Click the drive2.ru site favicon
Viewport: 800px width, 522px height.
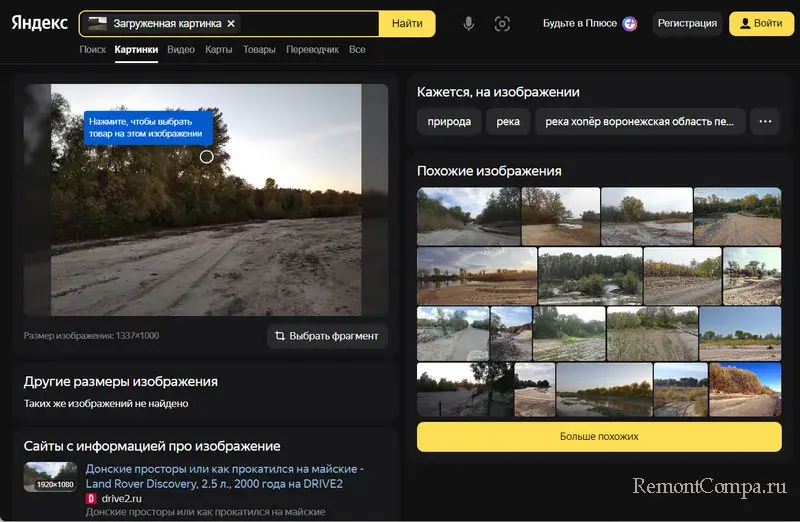[x=91, y=497]
